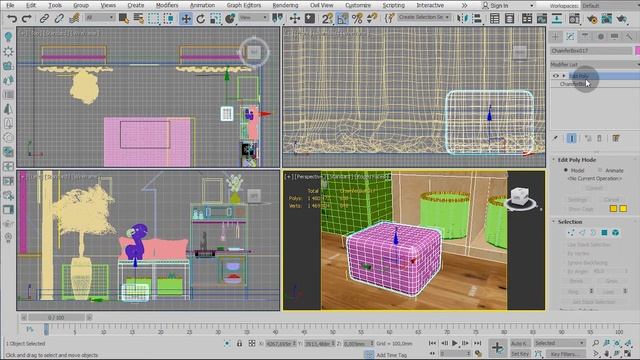Viewport: 640px width, 360px height.
Task: Open the File menu
Action: [10, 5]
